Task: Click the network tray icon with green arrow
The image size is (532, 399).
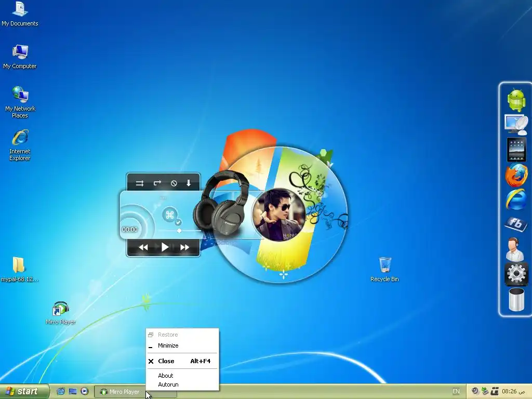Action: pyautogui.click(x=485, y=391)
